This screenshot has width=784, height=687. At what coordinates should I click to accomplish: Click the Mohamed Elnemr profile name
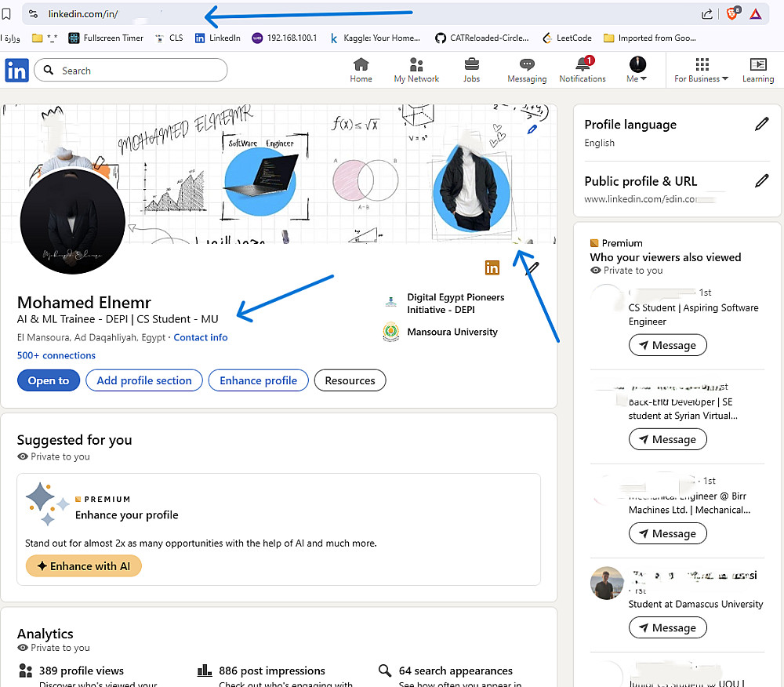[x=84, y=303]
